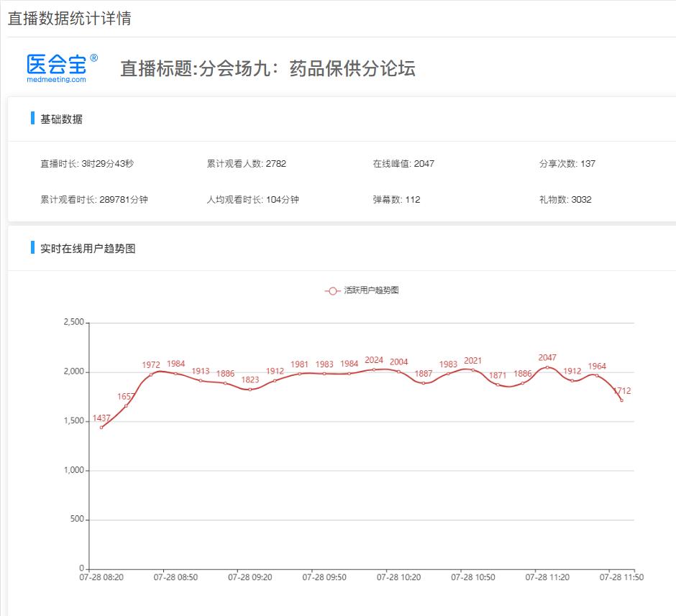676x616 pixels.
Task: Select the data point labeled 2024
Action: click(x=374, y=369)
